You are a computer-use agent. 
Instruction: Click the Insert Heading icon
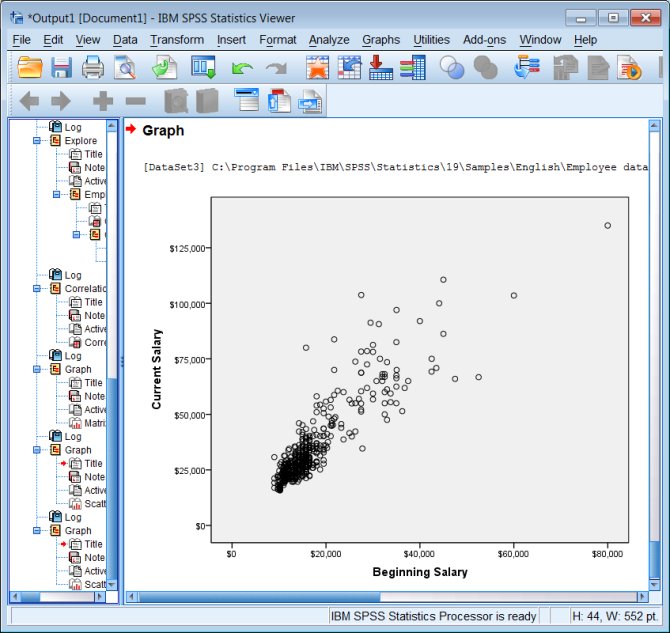(x=247, y=100)
